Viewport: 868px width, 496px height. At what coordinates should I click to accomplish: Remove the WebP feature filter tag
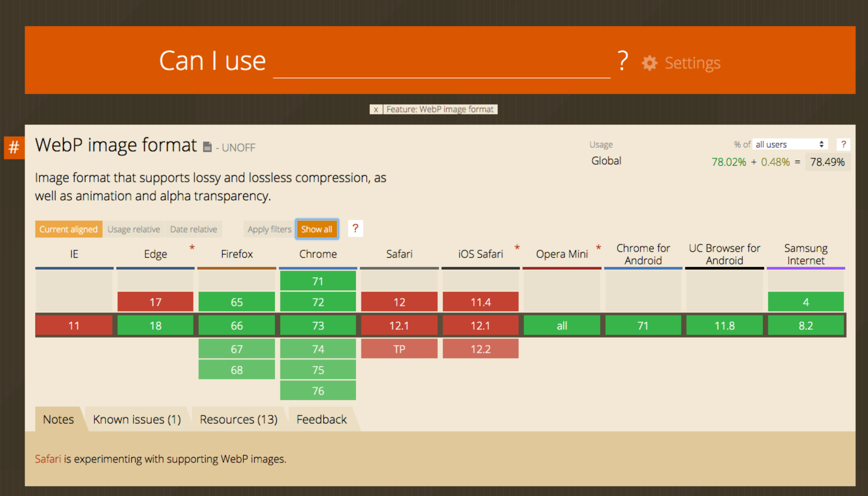tap(376, 110)
